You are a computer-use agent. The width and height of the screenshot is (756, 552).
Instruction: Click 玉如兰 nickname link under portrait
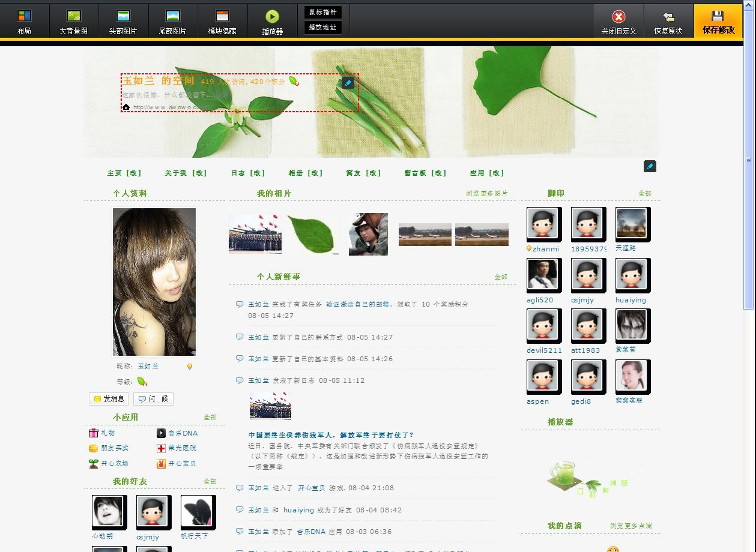148,366
